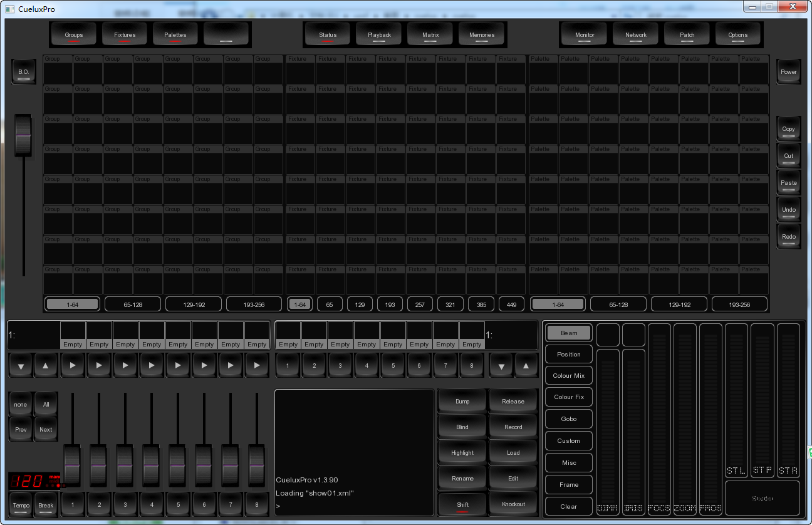Click the Edit button
Viewport: 812px width, 525px height.
[513, 478]
